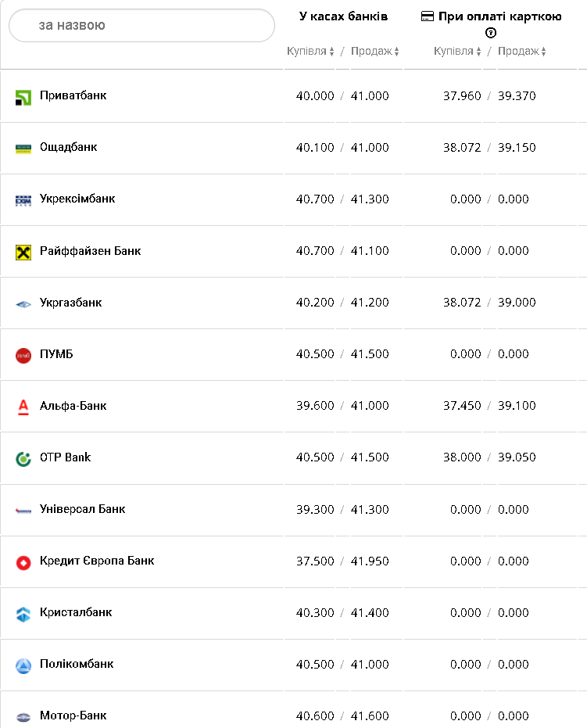The height and width of the screenshot is (728, 587).
Task: Click the Альфа-Банк logo icon
Action: [23, 407]
